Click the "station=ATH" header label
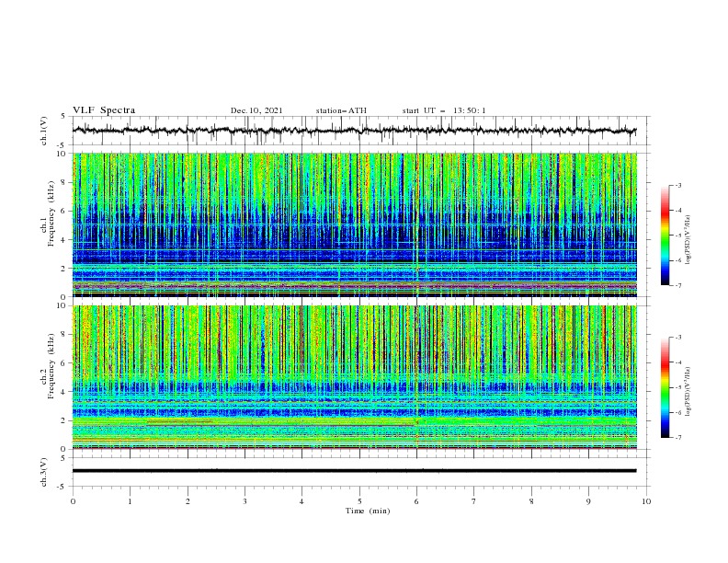 tap(341, 110)
